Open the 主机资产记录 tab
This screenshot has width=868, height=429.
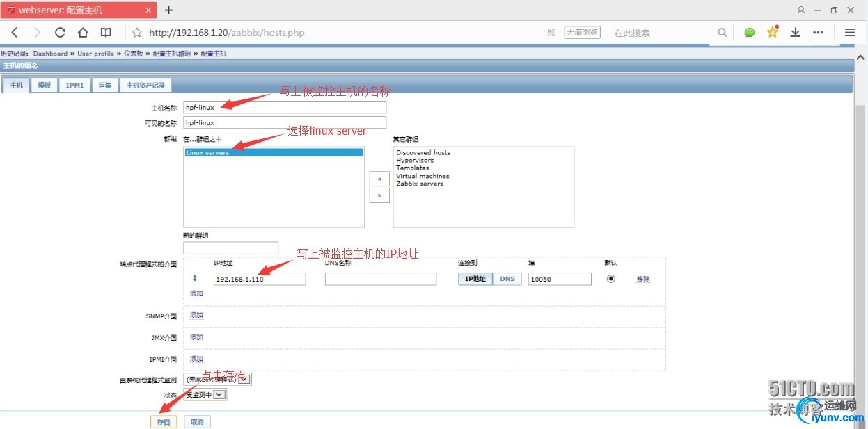pyautogui.click(x=145, y=85)
